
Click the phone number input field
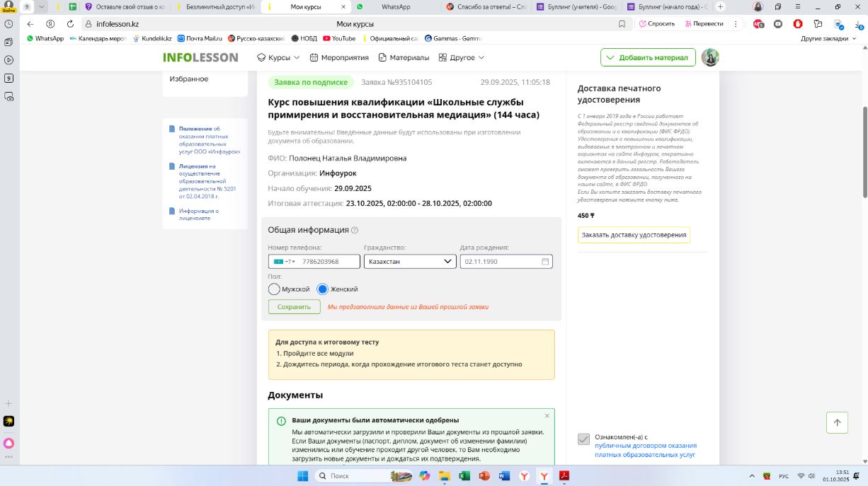329,262
